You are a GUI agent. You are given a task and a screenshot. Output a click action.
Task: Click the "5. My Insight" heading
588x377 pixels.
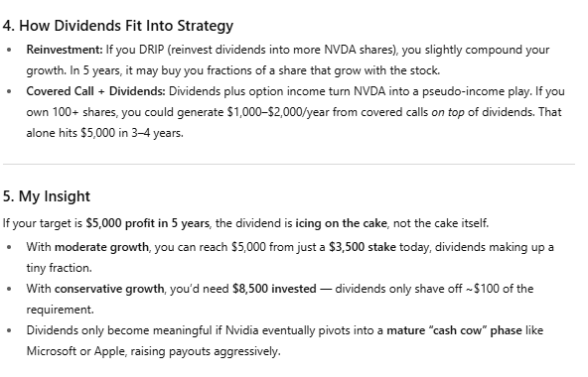(47, 196)
